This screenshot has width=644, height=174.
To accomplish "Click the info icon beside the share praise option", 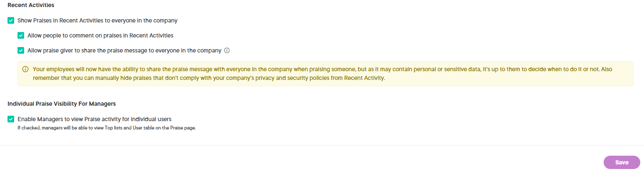I will click(227, 50).
